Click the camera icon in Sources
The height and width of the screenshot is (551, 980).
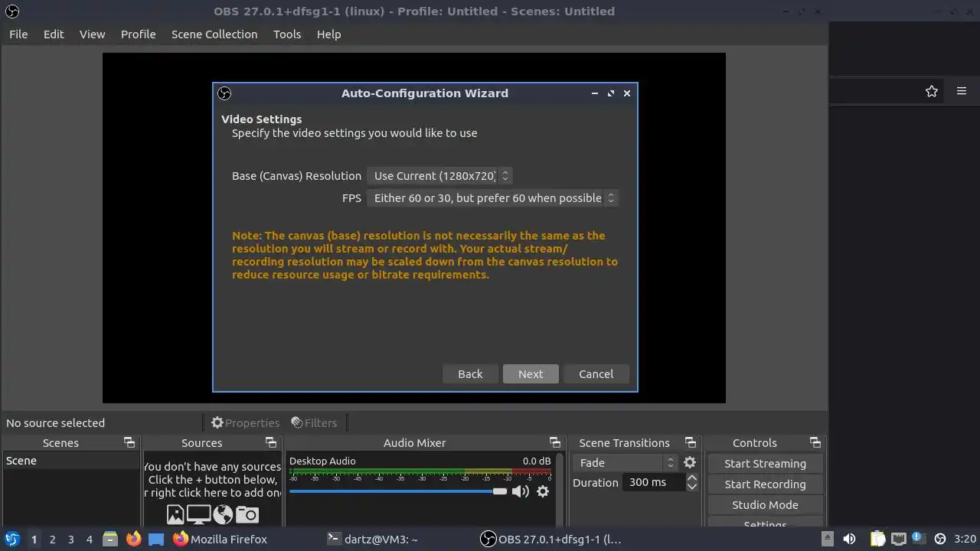pos(247,515)
